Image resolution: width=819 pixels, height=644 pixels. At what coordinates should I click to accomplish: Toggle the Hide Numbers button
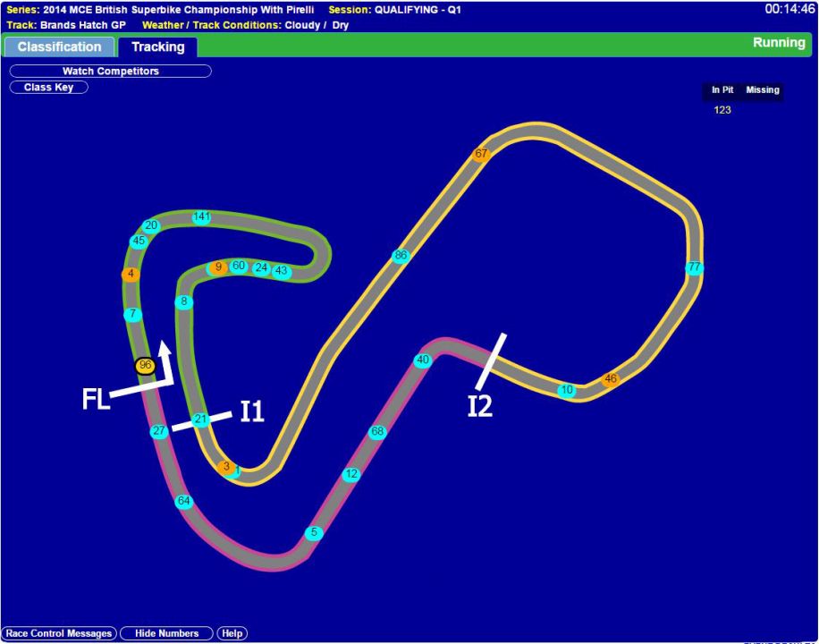166,633
